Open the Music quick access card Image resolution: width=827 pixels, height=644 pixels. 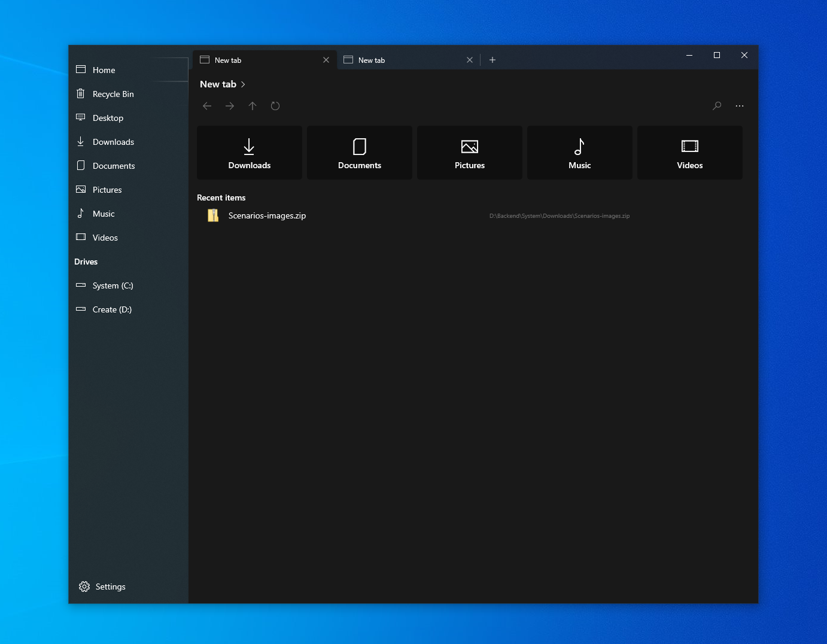click(x=579, y=153)
